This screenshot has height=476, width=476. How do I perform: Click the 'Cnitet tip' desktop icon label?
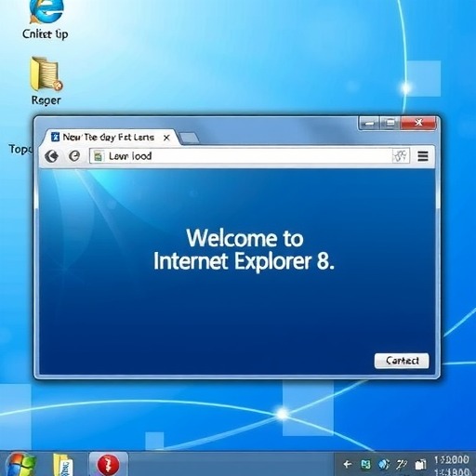(46, 34)
